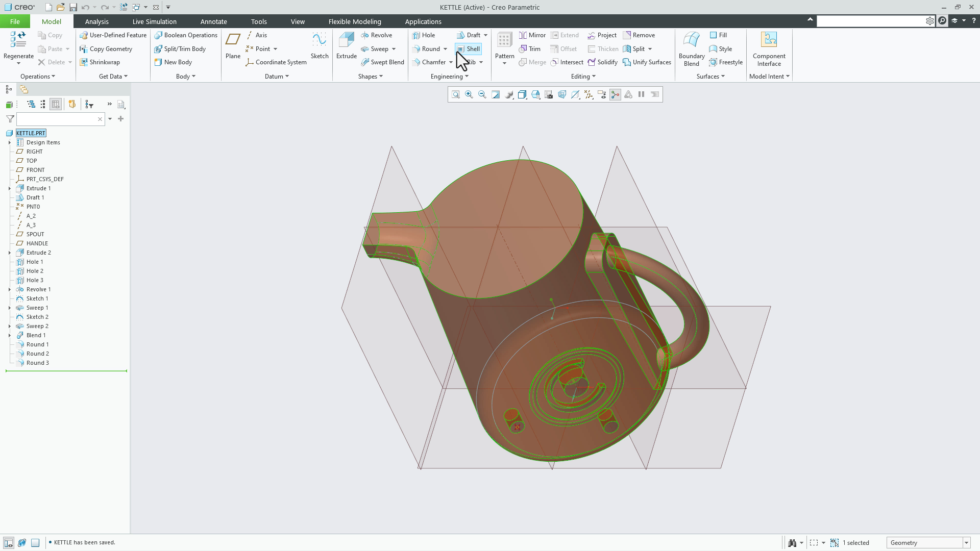Image resolution: width=980 pixels, height=551 pixels.
Task: Create a datum Plane
Action: tap(233, 46)
